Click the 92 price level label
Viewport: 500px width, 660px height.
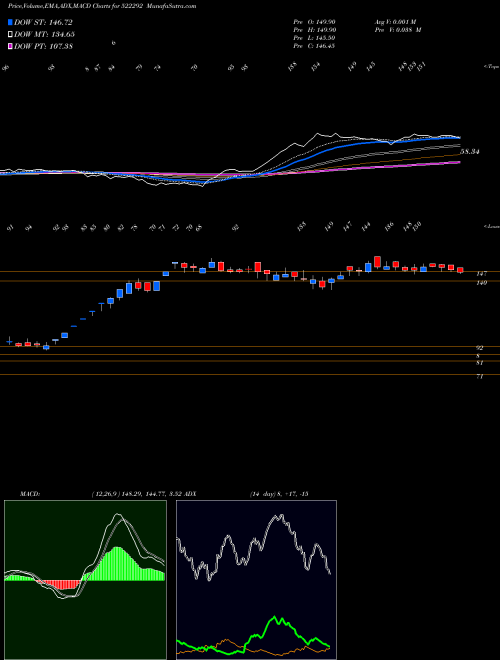(x=479, y=348)
